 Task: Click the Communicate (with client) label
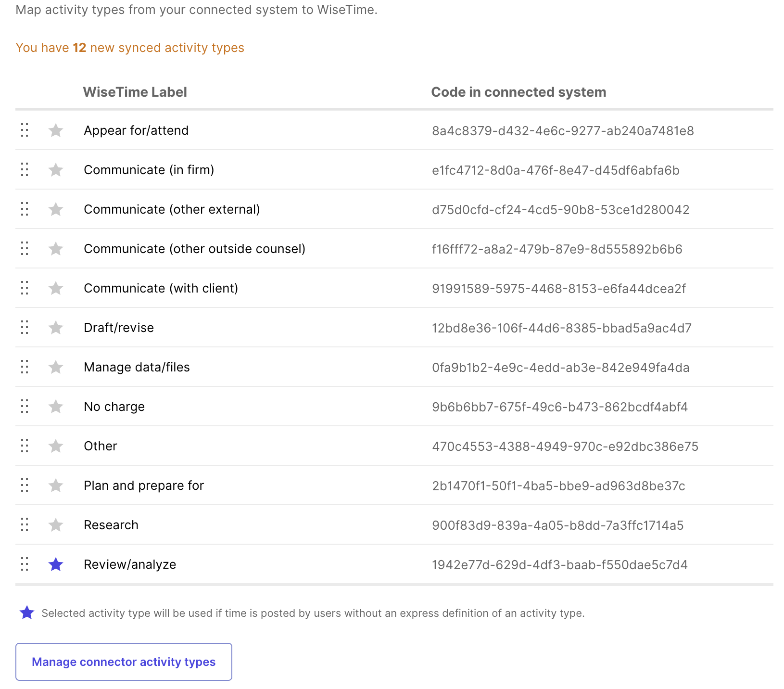161,288
